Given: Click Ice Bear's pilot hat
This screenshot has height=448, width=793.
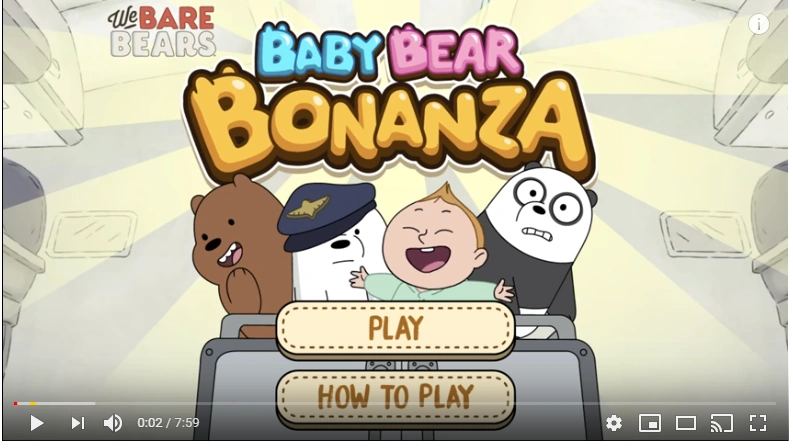Looking at the screenshot, I should pos(328,215).
